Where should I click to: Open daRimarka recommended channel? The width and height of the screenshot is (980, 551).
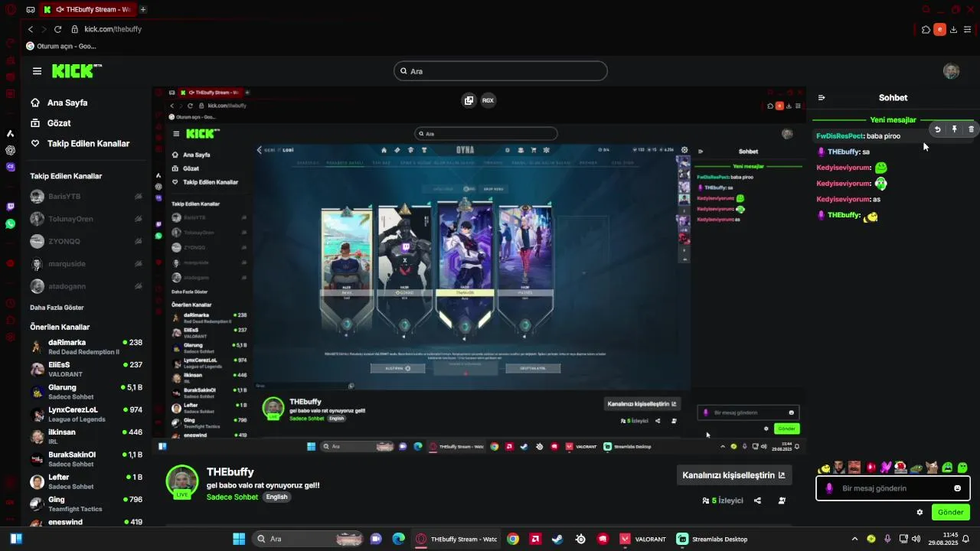click(86, 347)
